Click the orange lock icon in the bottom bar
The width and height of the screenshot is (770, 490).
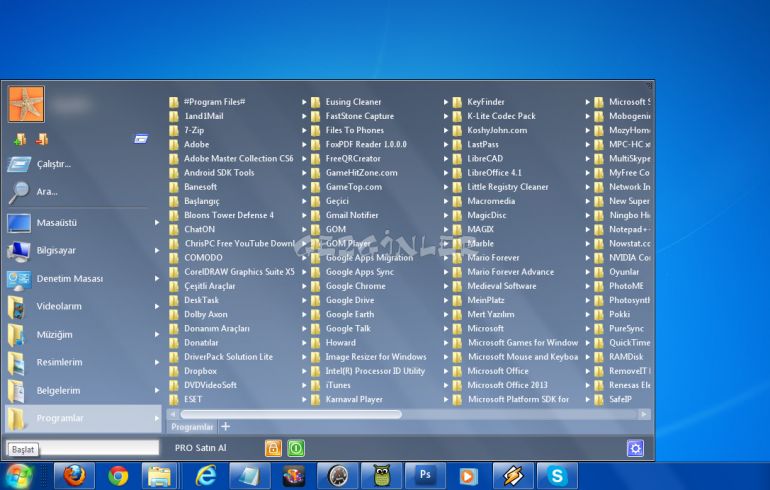[273, 448]
